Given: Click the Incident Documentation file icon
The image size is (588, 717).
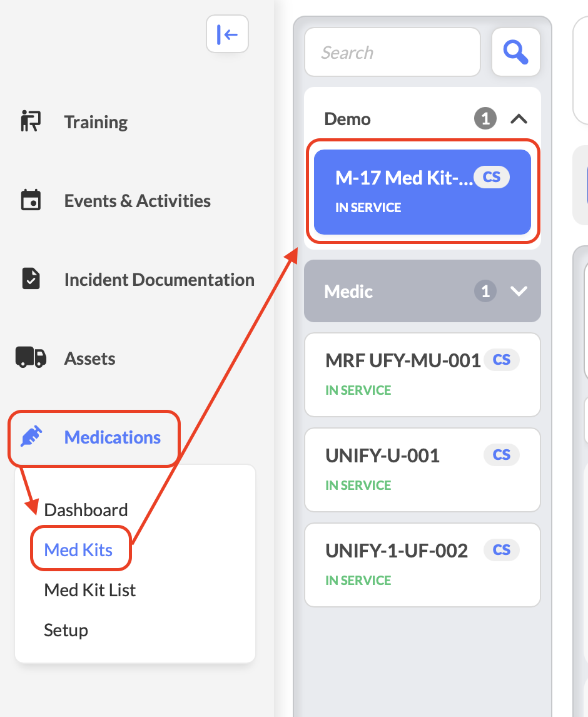Looking at the screenshot, I should pos(31,279).
